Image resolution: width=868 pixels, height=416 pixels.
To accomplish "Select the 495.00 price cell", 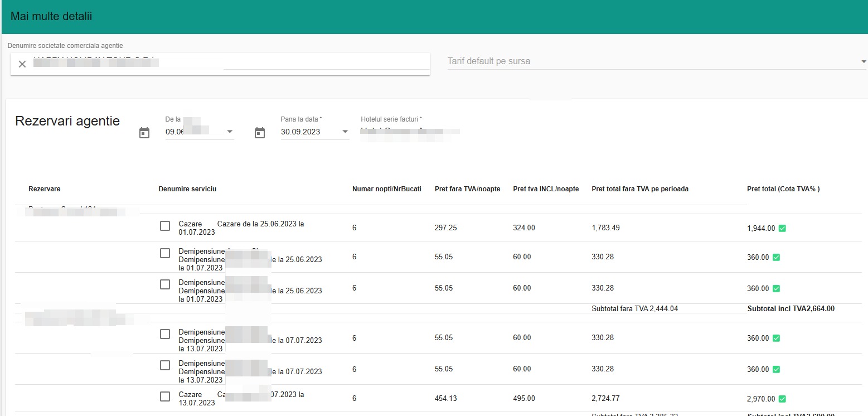I will tap(524, 399).
